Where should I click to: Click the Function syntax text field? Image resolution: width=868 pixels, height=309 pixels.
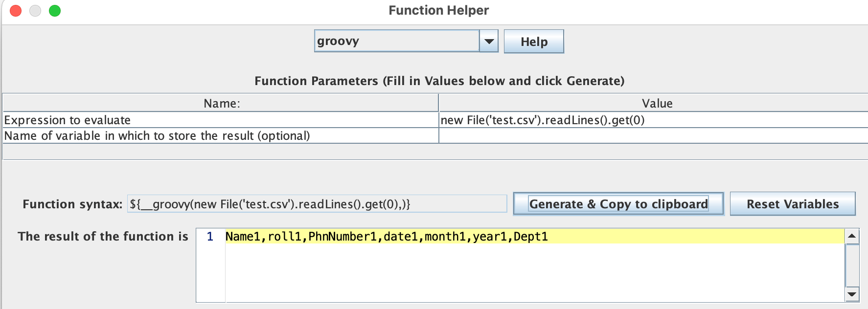point(317,204)
